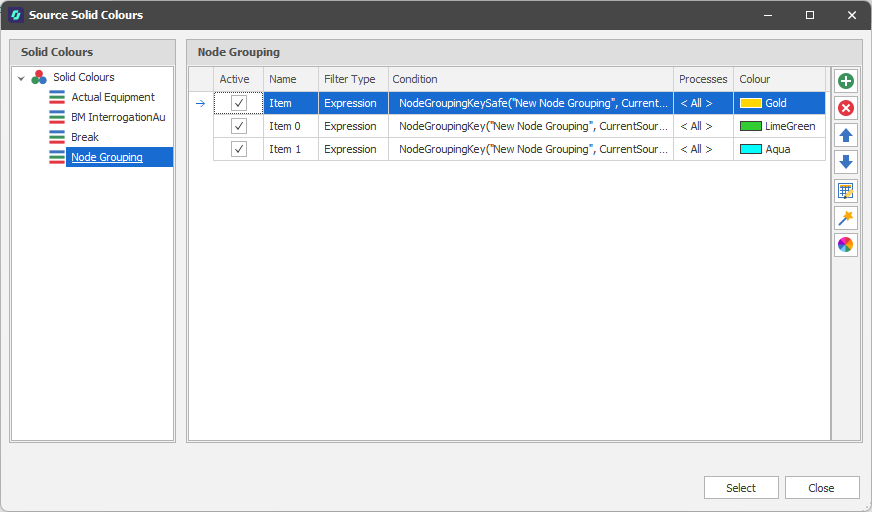The width and height of the screenshot is (873, 512).
Task: Move item up with blue arrow
Action: (846, 135)
